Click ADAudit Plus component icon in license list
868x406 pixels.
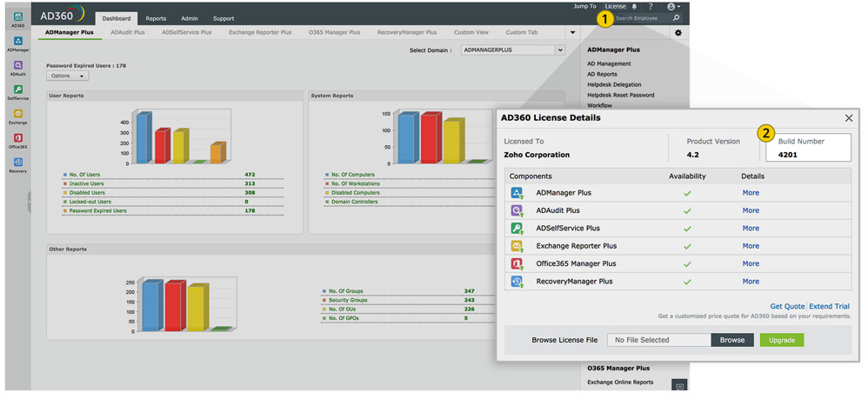click(517, 210)
